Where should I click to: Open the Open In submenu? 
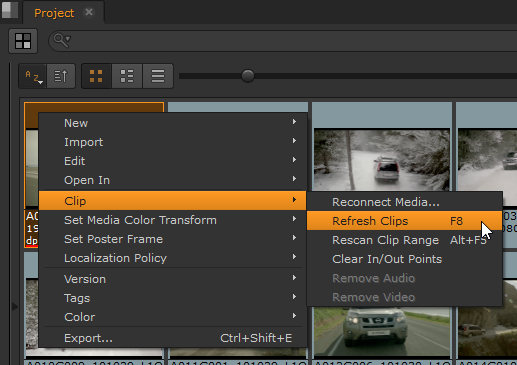[x=173, y=180]
